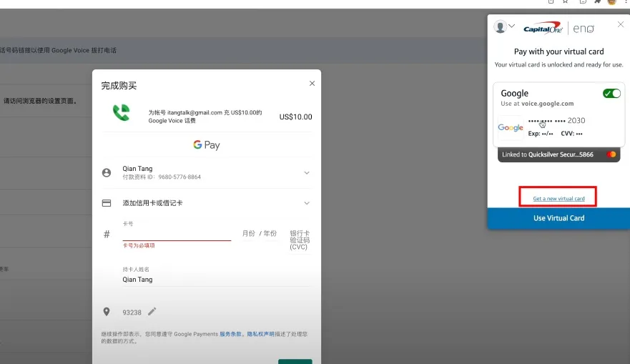
Task: Edit zip code with the pencil icon
Action: tap(152, 312)
